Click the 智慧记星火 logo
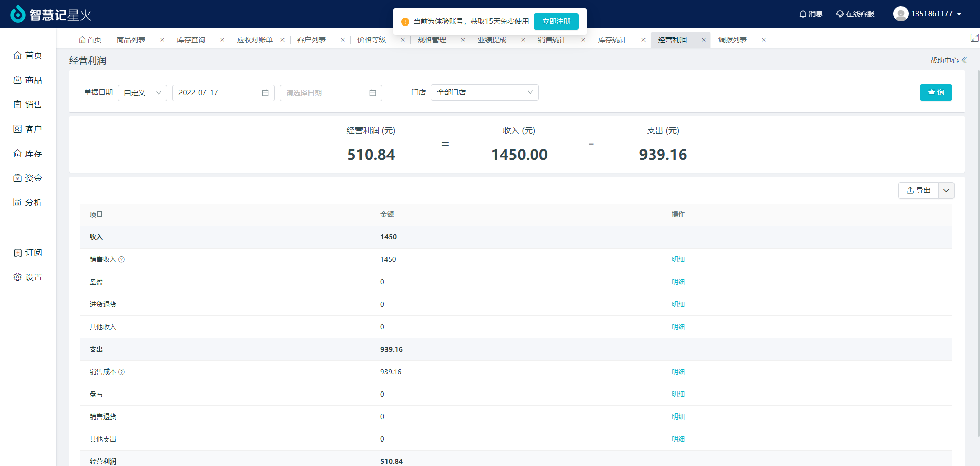Viewport: 980px width, 466px height. click(x=51, y=14)
